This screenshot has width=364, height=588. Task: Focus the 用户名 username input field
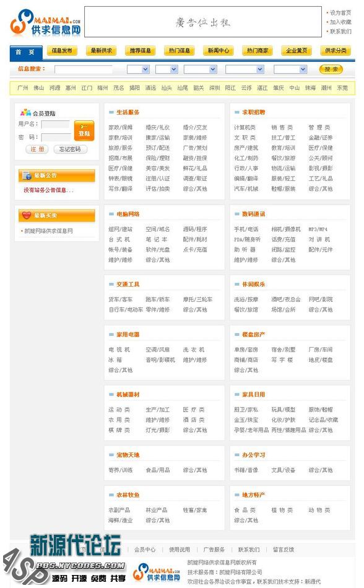tap(56, 124)
